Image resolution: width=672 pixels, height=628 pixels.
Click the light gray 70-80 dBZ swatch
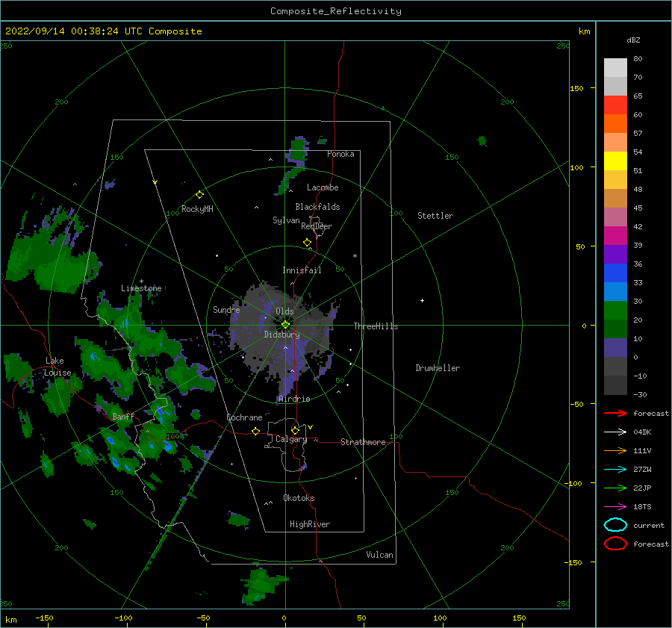coord(615,68)
